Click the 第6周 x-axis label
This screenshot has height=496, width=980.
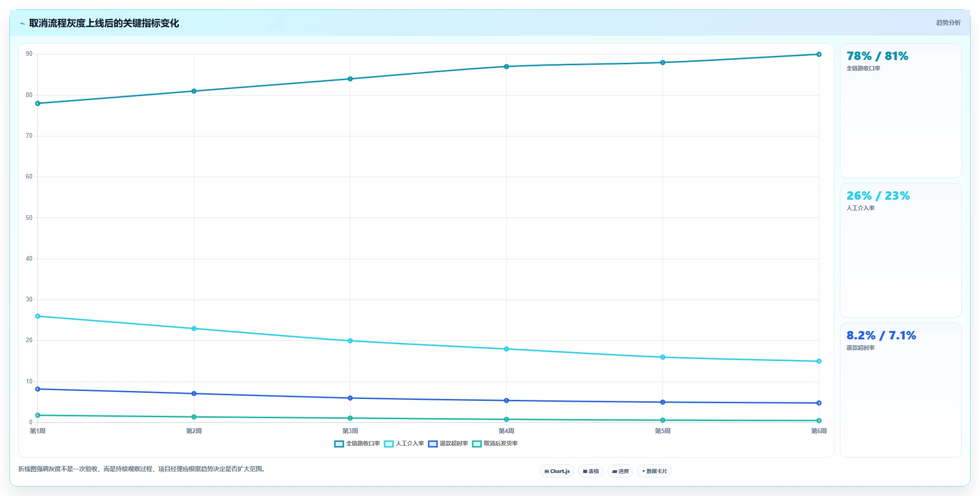819,431
